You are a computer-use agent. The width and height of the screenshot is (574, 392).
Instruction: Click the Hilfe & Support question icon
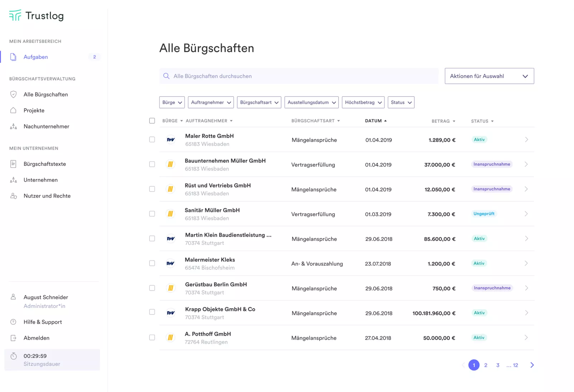tap(13, 322)
